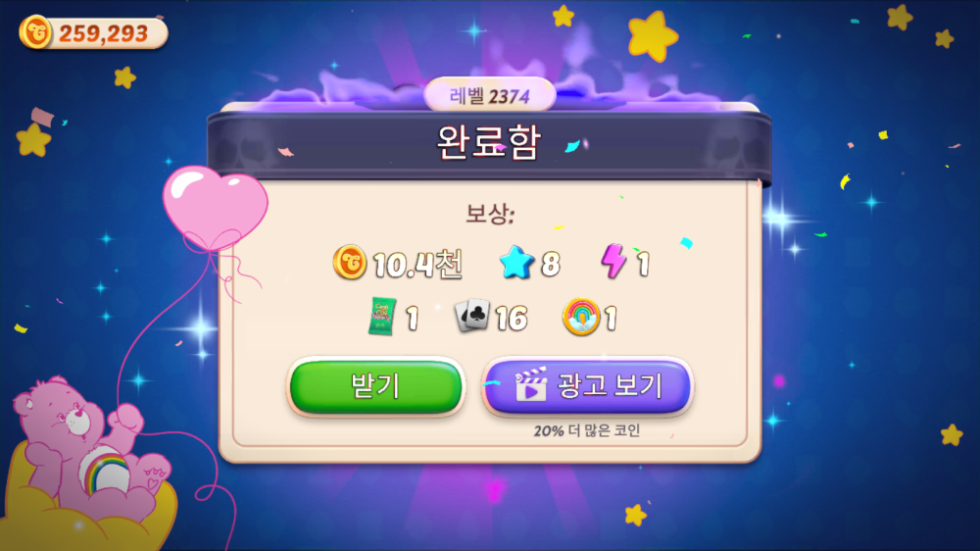Click the 10.4천 coin reward amount

point(418,264)
